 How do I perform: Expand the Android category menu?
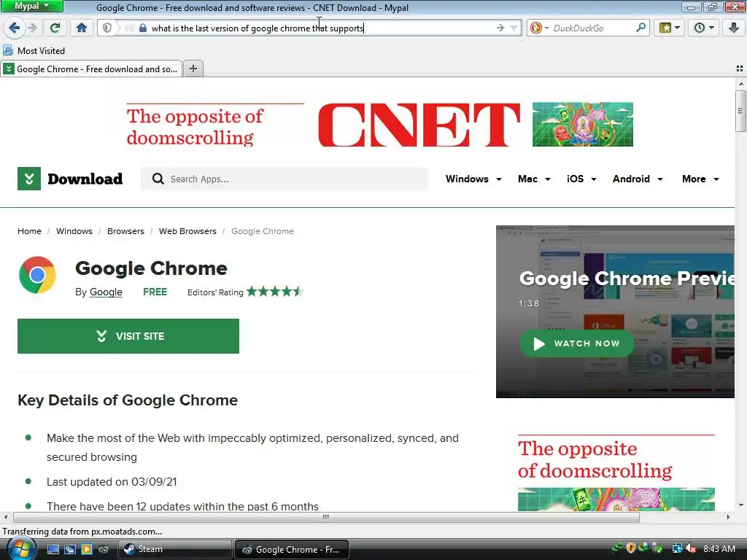click(x=638, y=179)
